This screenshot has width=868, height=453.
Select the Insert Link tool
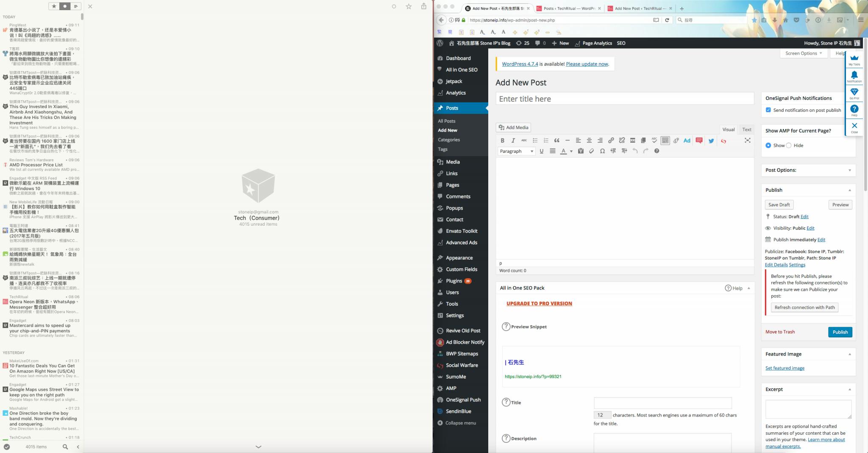pyautogui.click(x=612, y=140)
